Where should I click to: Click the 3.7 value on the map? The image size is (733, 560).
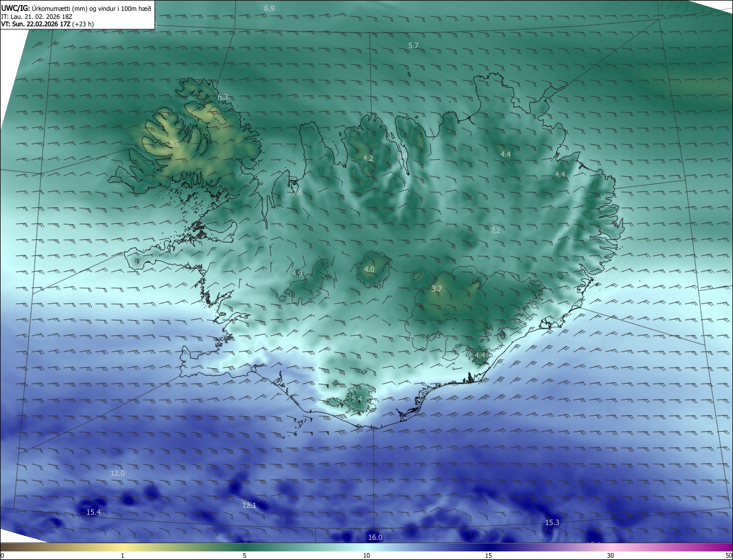coord(436,289)
